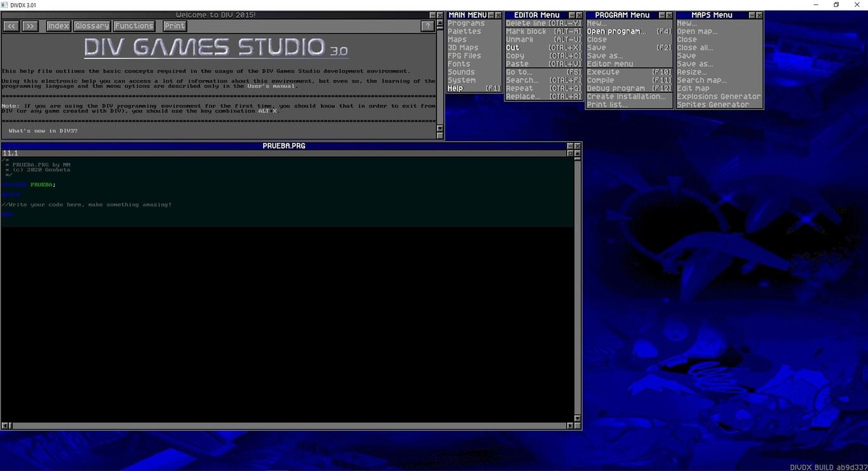
Task: Click the back arrow in help window toolbar
Action: (10, 26)
